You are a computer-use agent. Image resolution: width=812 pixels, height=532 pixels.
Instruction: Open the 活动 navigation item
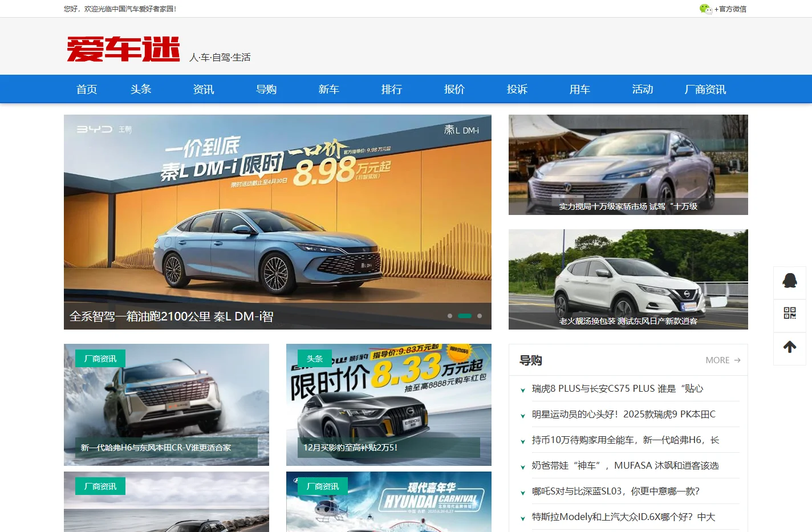643,89
